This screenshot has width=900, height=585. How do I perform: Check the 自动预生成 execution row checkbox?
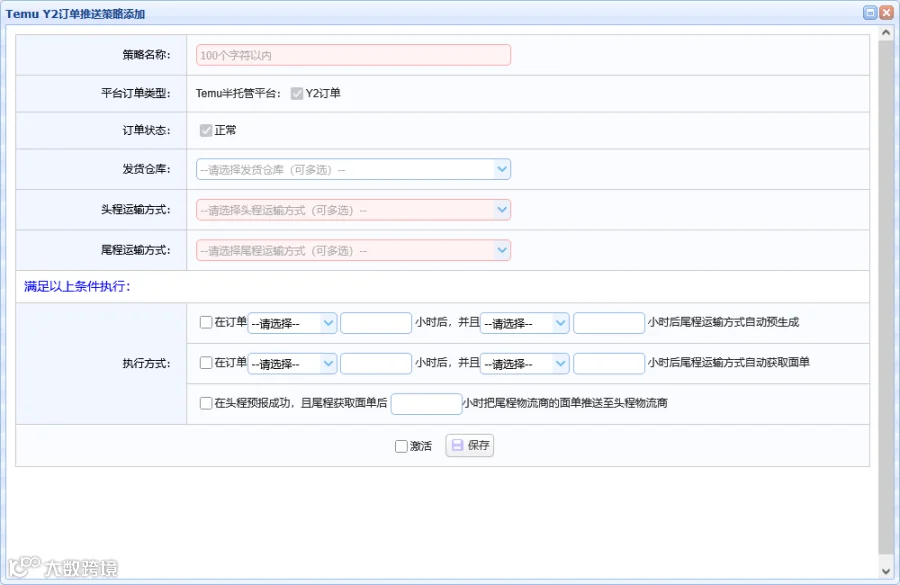206,322
